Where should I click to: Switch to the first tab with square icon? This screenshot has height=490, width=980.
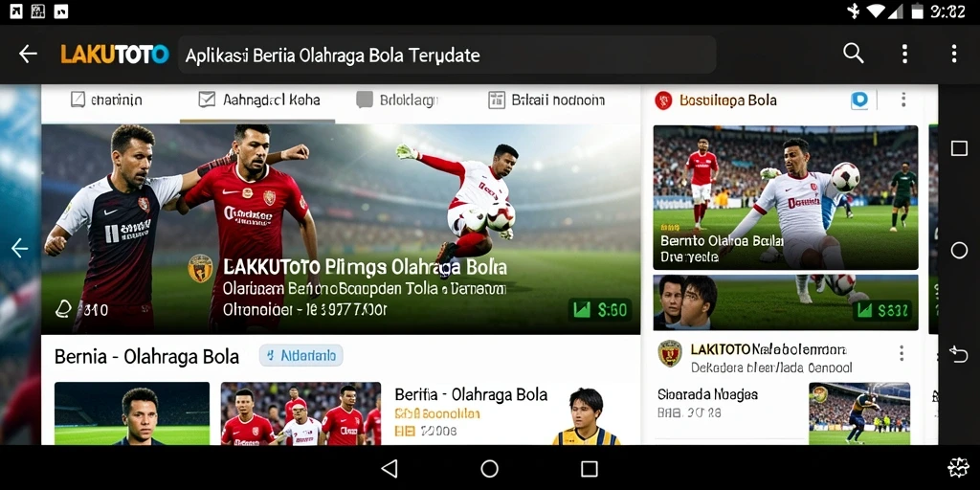pyautogui.click(x=106, y=100)
